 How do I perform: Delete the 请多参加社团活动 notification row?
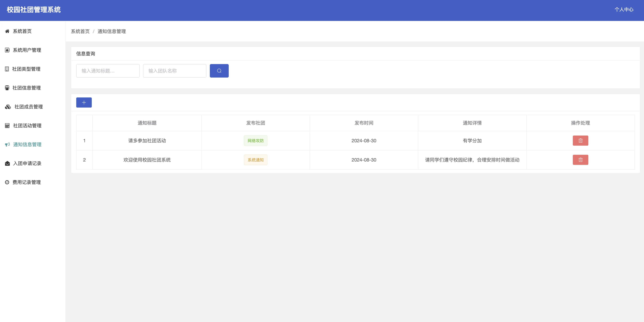point(580,141)
